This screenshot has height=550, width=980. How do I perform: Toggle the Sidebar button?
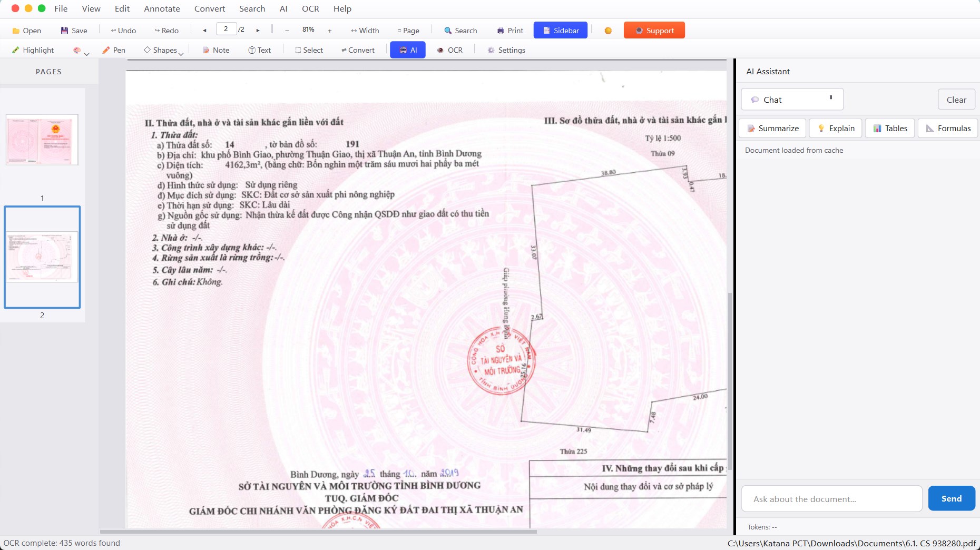[x=561, y=31]
